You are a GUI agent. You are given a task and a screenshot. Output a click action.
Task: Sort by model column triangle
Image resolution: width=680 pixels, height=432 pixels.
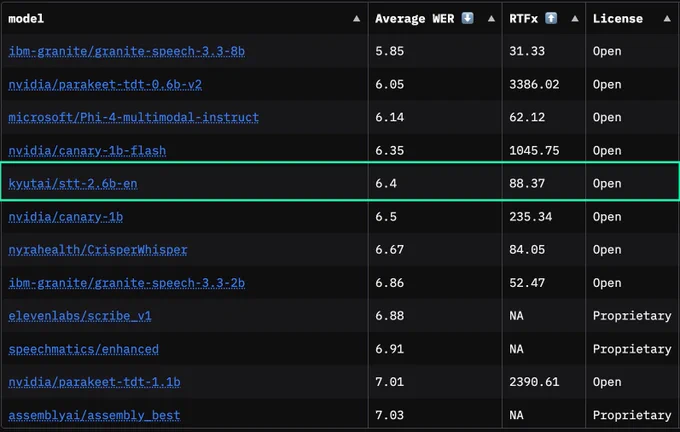tap(356, 19)
